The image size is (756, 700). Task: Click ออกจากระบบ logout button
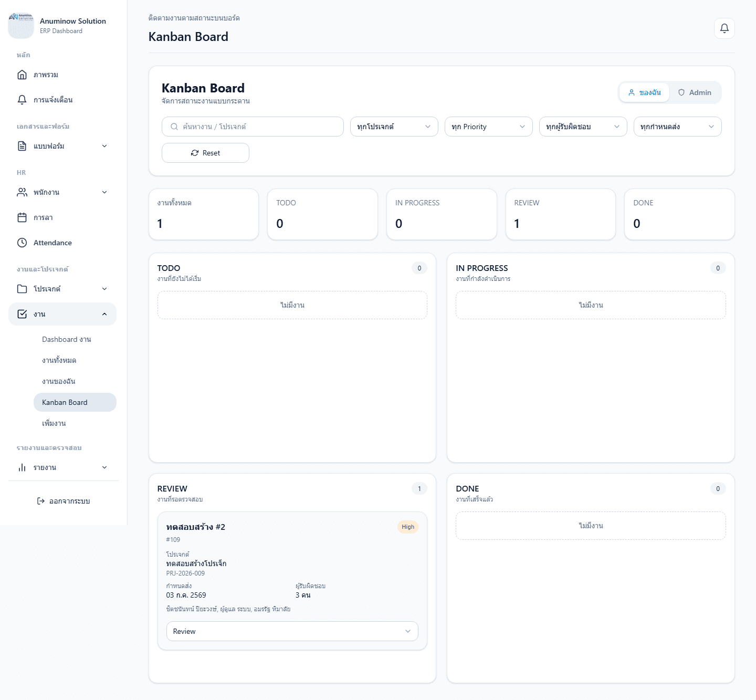click(64, 501)
